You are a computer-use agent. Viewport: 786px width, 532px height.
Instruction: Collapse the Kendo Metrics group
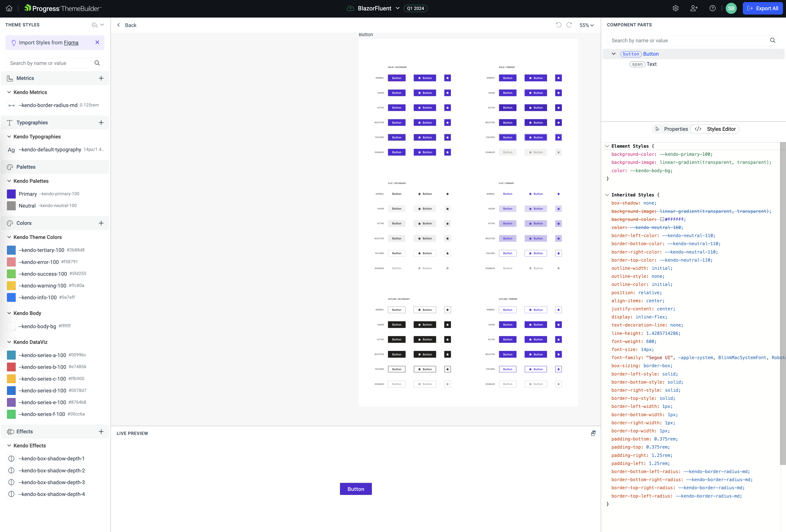[9, 92]
